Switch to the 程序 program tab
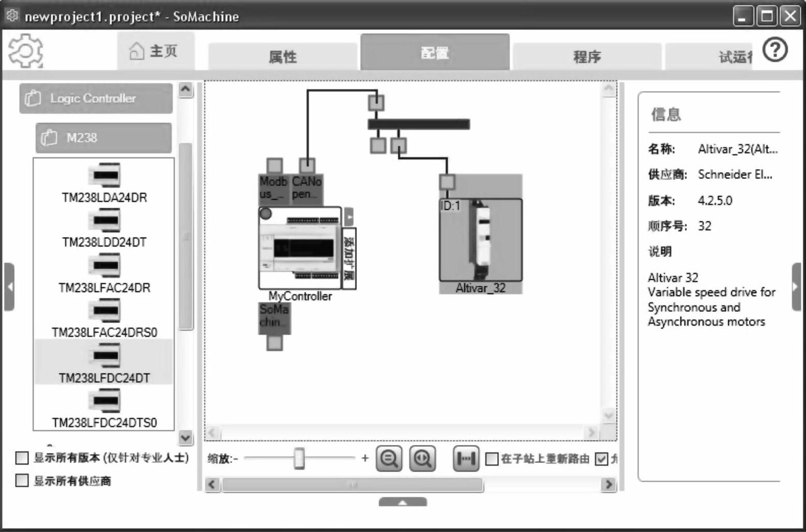This screenshot has width=806, height=532. point(587,56)
